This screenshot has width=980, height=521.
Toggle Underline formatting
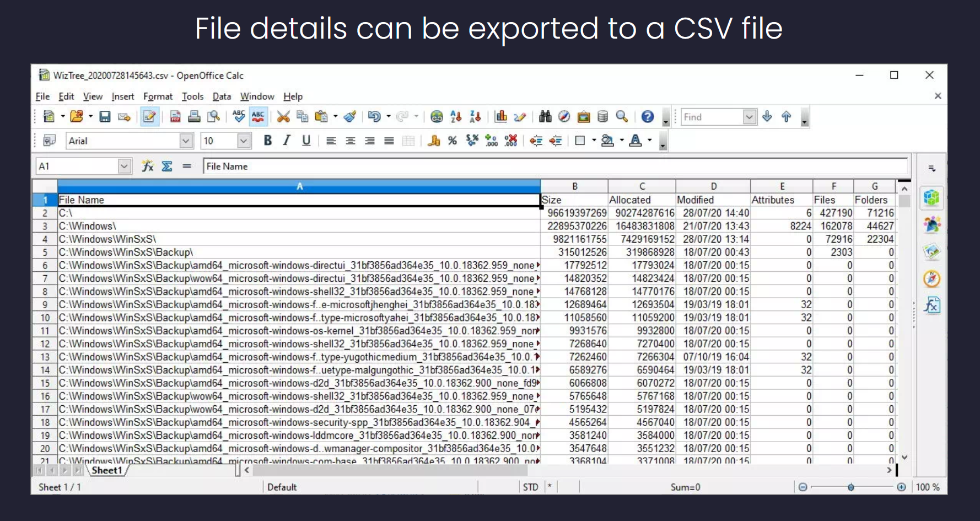(306, 141)
